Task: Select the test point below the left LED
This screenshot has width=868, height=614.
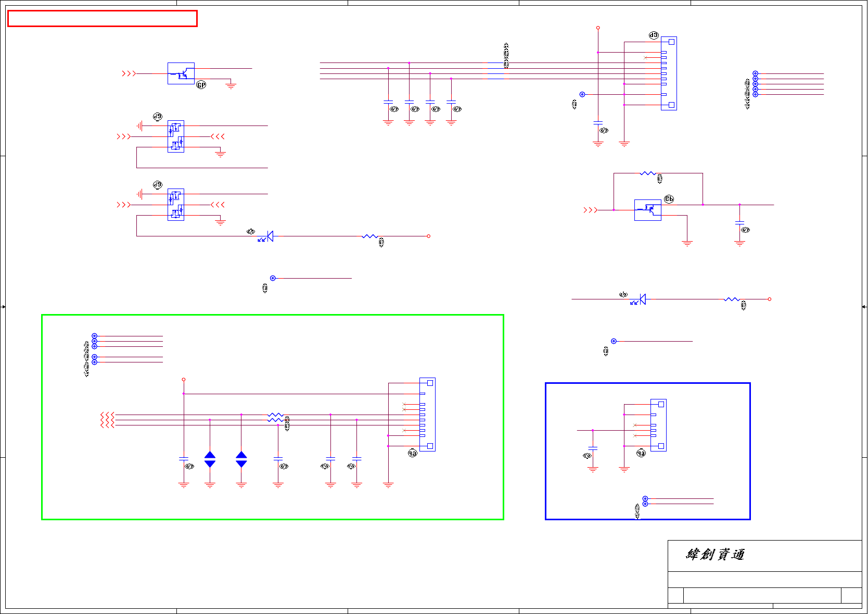Action: click(273, 278)
